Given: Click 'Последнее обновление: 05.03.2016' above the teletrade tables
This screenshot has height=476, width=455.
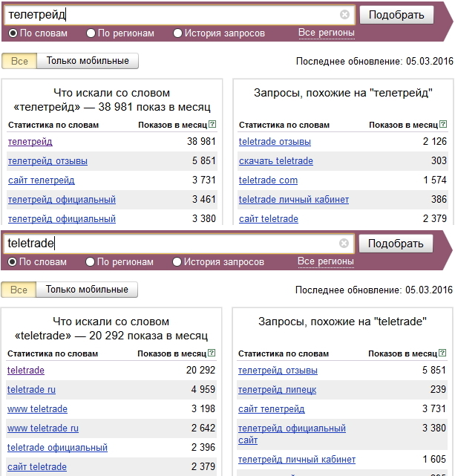Looking at the screenshot, I should click(374, 290).
